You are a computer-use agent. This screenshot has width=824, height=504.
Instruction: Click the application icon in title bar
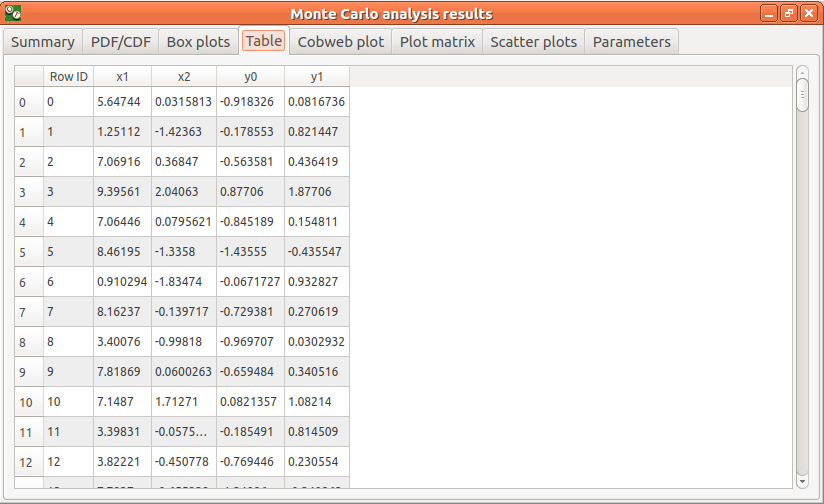[14, 13]
